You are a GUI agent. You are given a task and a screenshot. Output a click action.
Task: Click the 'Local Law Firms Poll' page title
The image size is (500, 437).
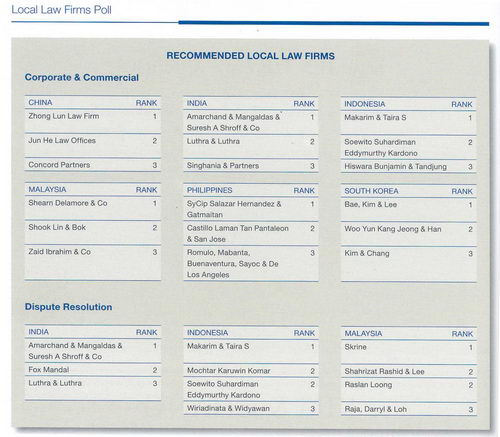point(61,10)
